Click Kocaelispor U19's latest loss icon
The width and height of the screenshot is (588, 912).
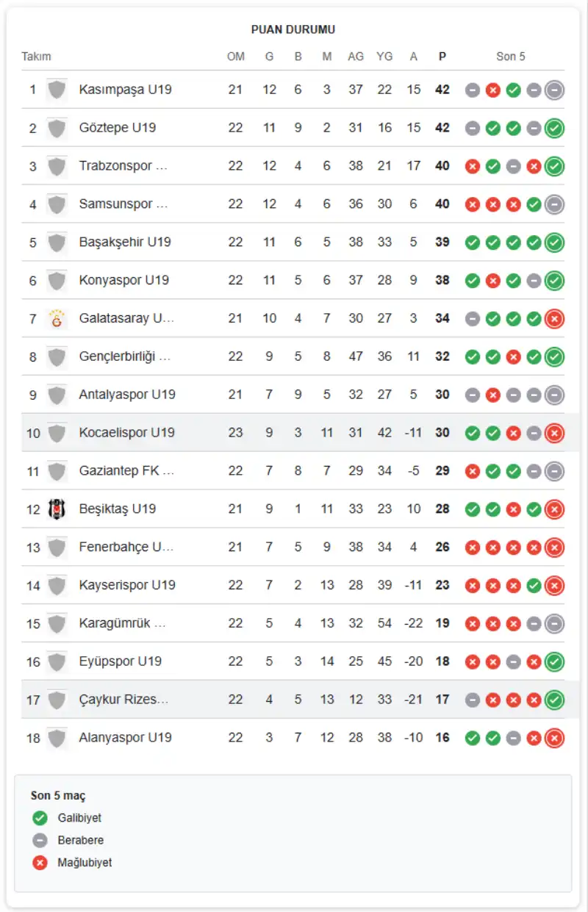[555, 433]
